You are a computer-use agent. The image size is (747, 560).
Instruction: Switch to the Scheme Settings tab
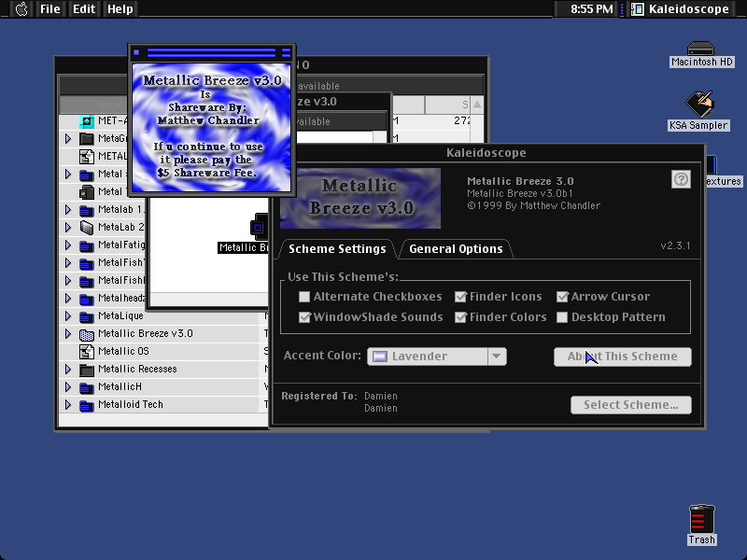coord(337,249)
